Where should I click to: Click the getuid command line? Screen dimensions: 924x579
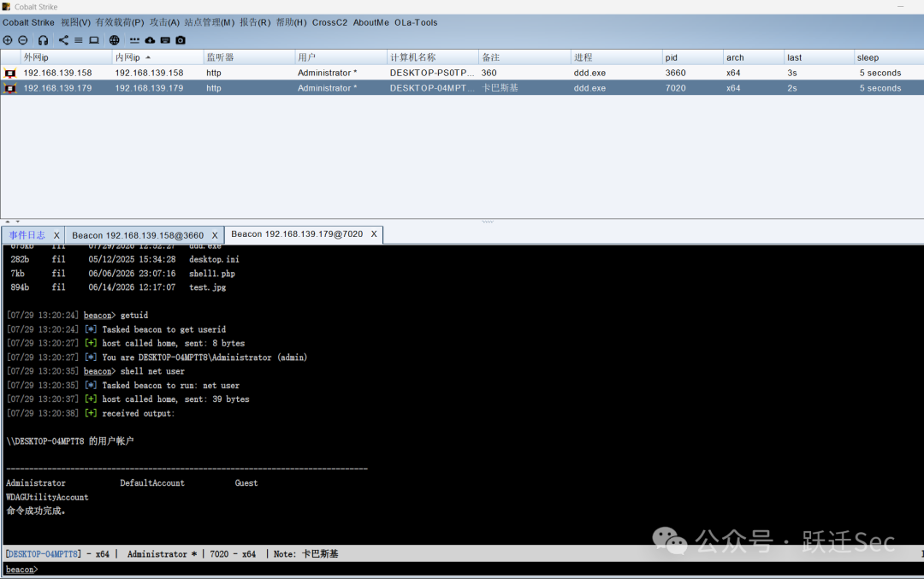(x=134, y=316)
